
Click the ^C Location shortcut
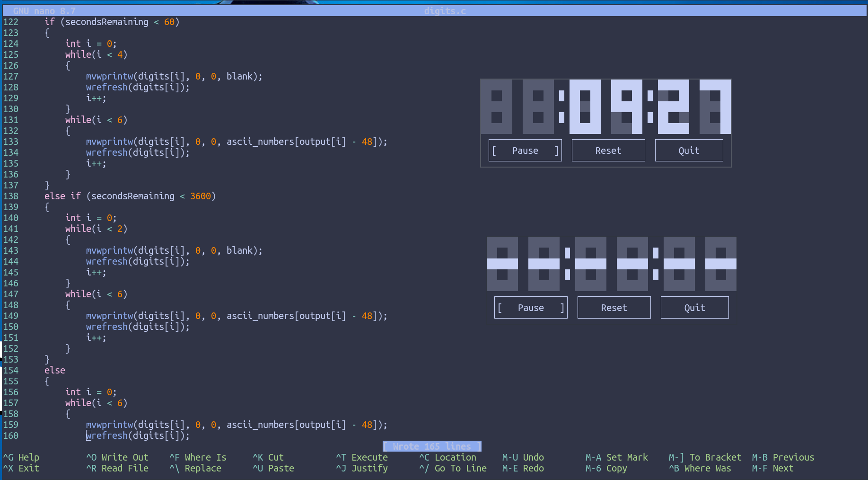click(448, 457)
